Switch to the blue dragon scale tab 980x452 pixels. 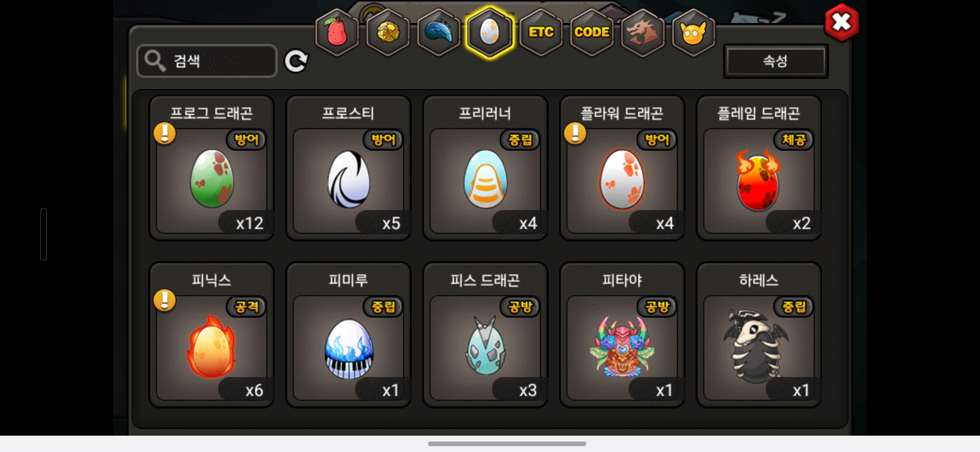click(439, 32)
